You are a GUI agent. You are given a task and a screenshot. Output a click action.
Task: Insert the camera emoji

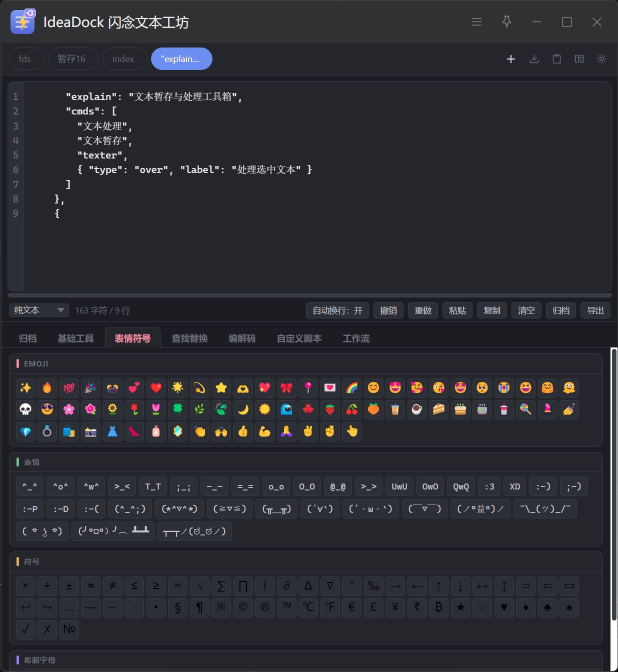pyautogui.click(x=90, y=431)
